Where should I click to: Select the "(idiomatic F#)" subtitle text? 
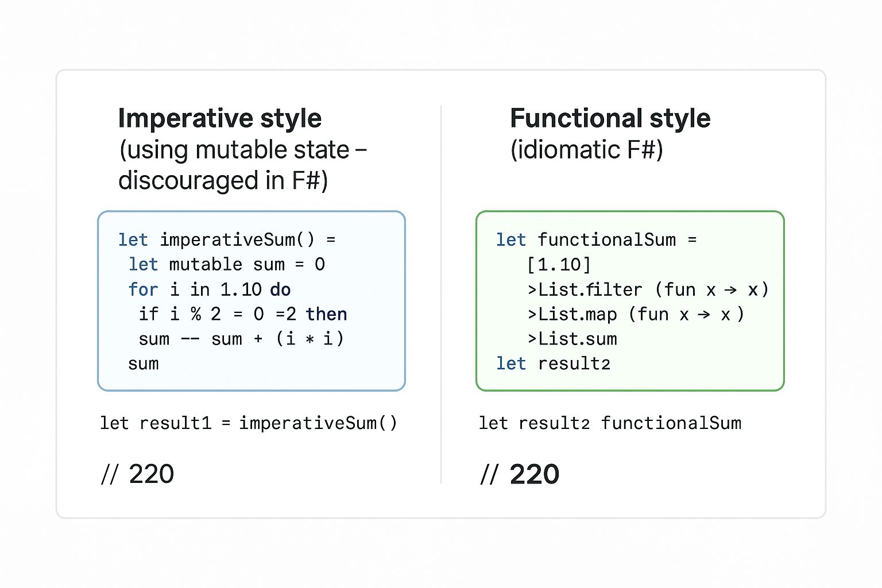pyautogui.click(x=586, y=150)
